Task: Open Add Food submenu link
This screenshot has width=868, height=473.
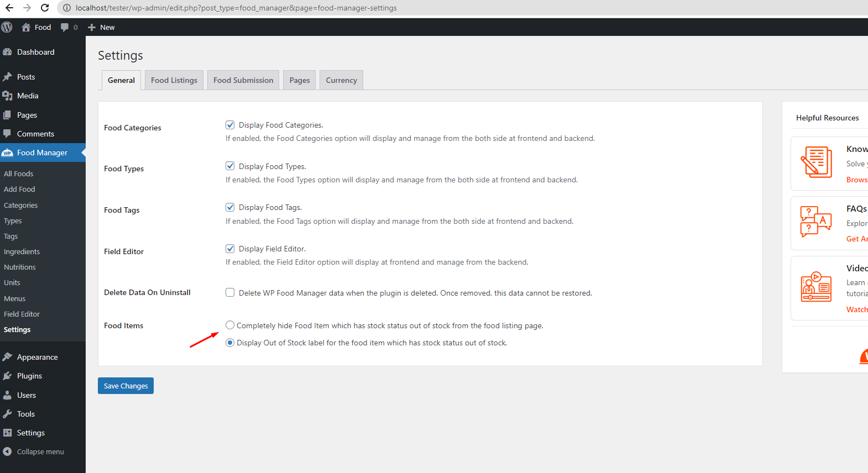Action: pos(19,189)
